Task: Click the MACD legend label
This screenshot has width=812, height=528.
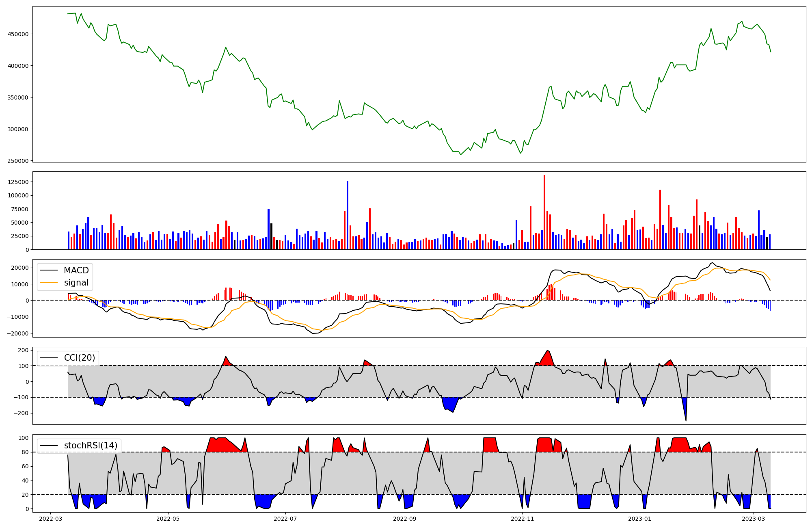Action: (76, 270)
